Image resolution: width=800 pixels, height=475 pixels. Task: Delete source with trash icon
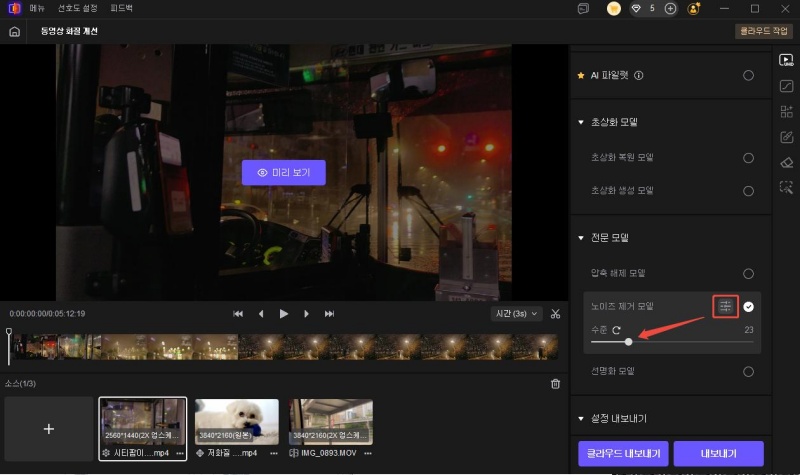[556, 383]
